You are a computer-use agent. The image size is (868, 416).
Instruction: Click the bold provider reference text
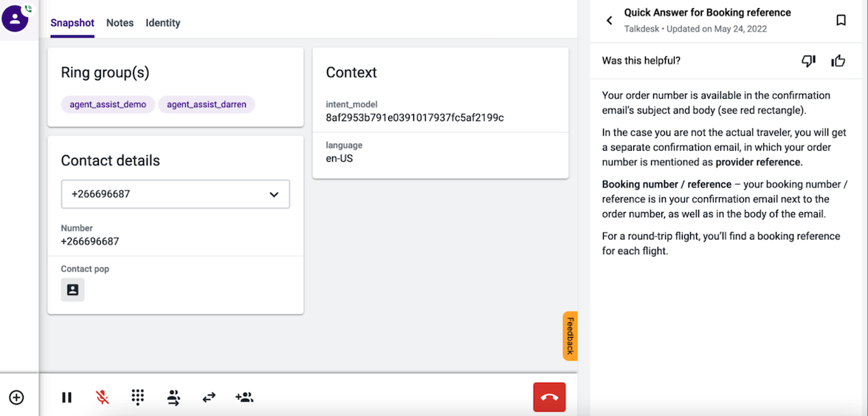(x=759, y=163)
